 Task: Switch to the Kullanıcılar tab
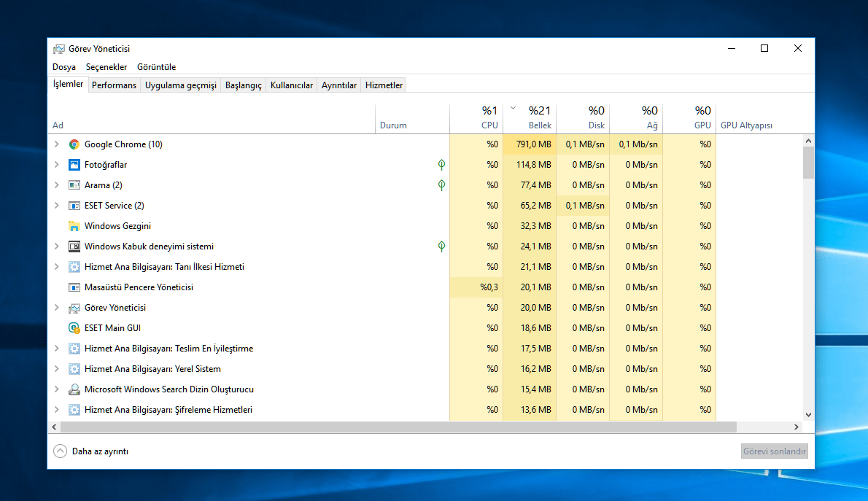[292, 85]
